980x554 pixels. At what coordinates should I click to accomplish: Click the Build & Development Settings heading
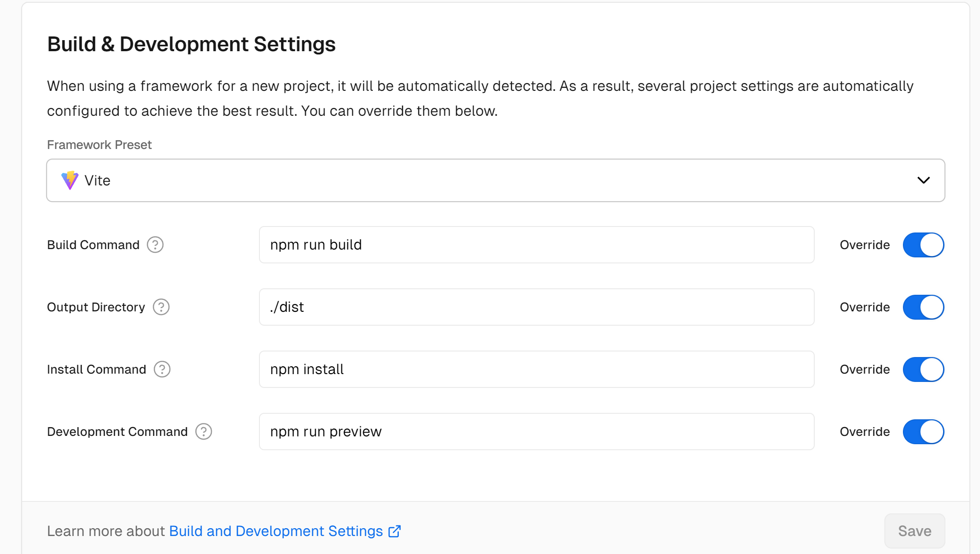point(191,44)
